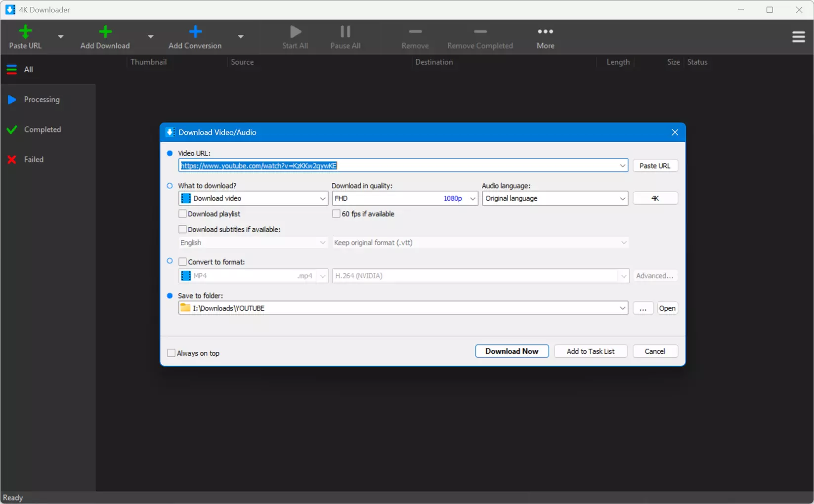The width and height of the screenshot is (814, 504).
Task: Open the Audio language dropdown
Action: click(555, 198)
